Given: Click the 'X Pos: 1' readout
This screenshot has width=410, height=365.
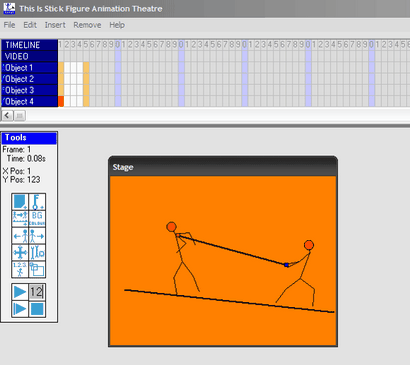Looking at the screenshot, I should 17,171.
